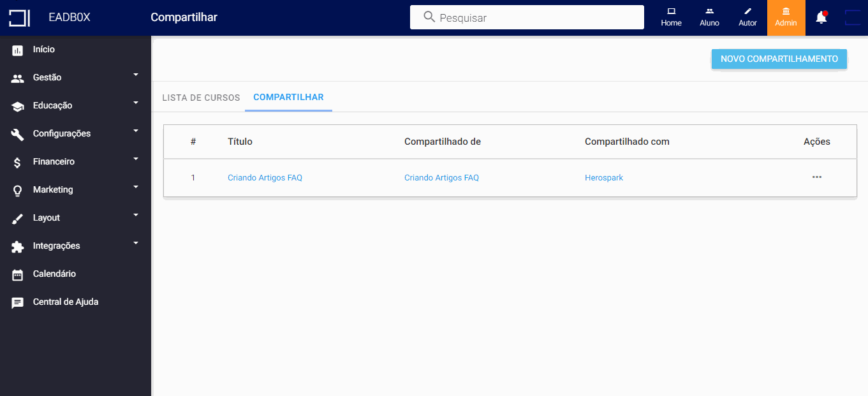Click the Educação graduation cap icon
The height and width of the screenshot is (396, 868).
click(x=18, y=106)
